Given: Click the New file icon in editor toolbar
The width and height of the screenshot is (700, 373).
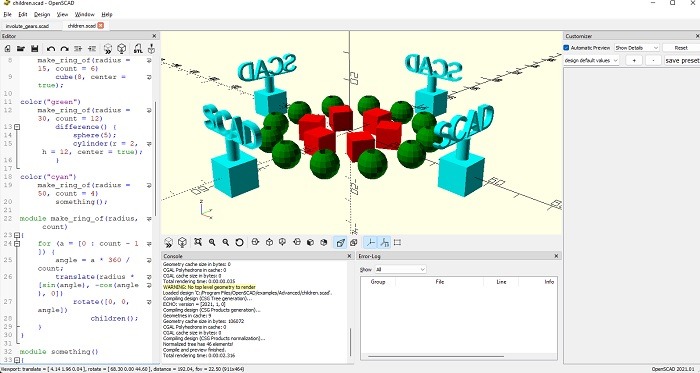Looking at the screenshot, I should tap(7, 49).
